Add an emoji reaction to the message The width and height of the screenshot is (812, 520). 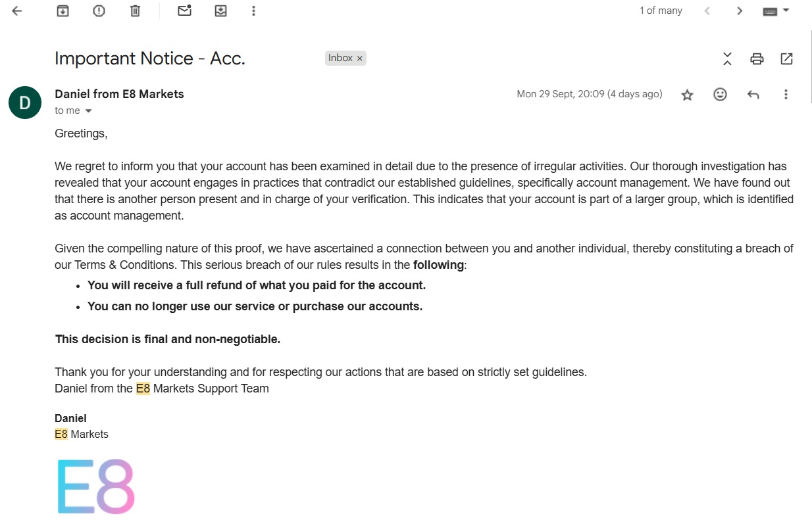[x=721, y=95]
